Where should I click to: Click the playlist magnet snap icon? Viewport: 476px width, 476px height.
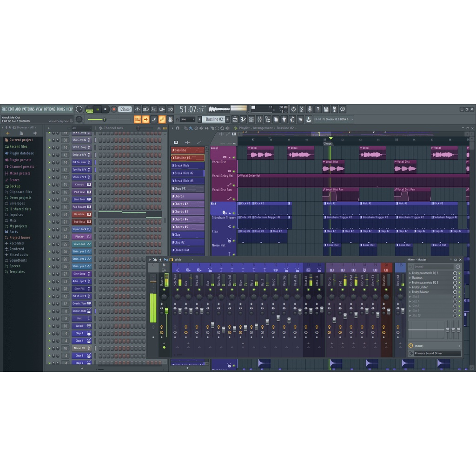178,128
